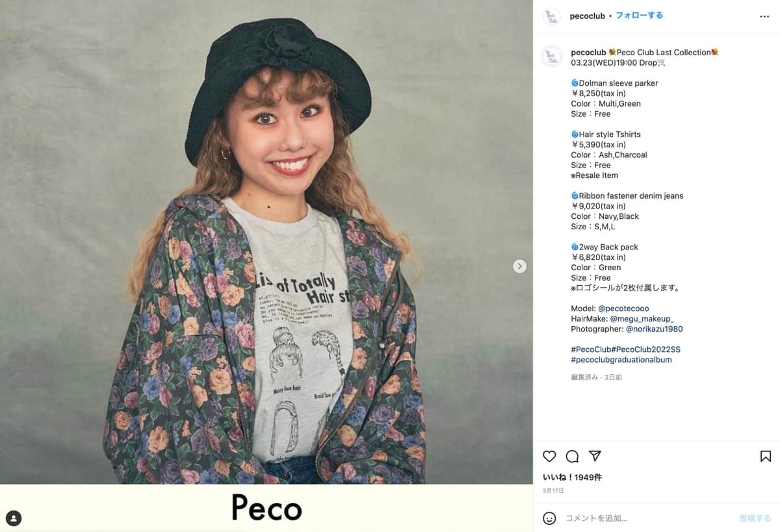Submit the comment with 投稿する

point(755,518)
